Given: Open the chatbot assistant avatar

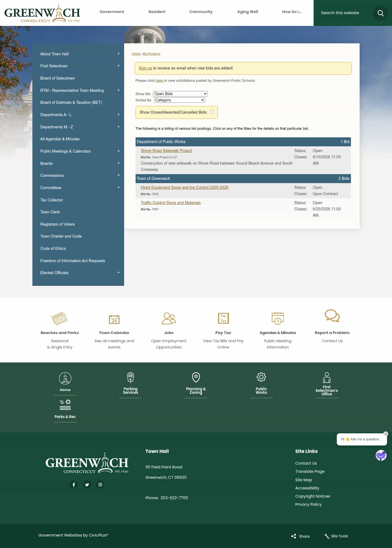Looking at the screenshot, I should [x=381, y=455].
